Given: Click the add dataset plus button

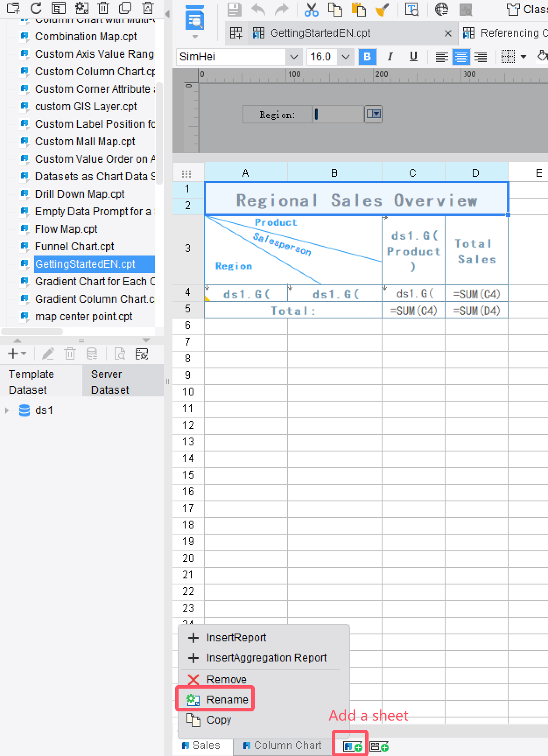Looking at the screenshot, I should coord(13,353).
